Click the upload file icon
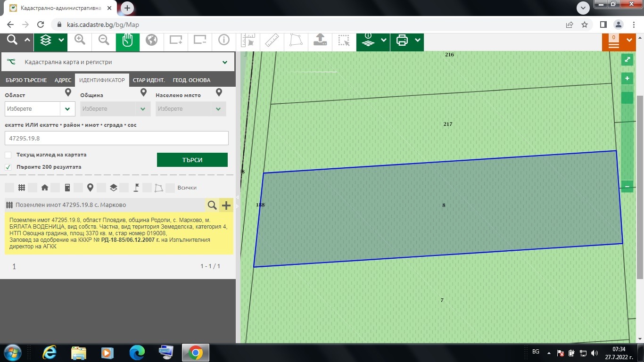This screenshot has height=362, width=644. point(320,41)
